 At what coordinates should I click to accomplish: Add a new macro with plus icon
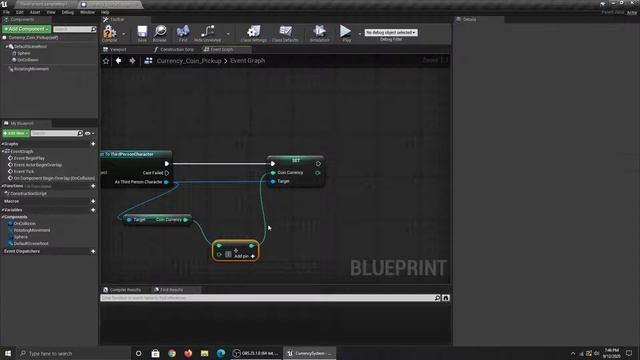pos(93,201)
